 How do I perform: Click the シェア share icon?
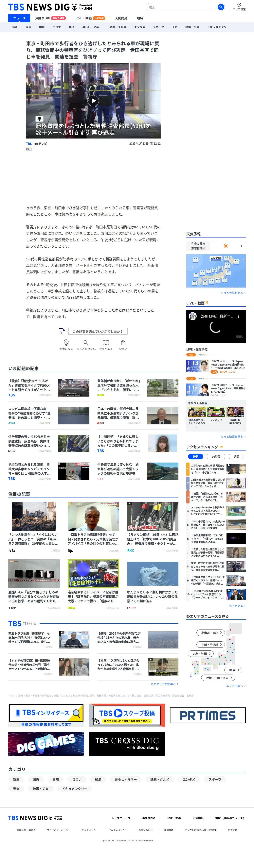click(x=123, y=342)
